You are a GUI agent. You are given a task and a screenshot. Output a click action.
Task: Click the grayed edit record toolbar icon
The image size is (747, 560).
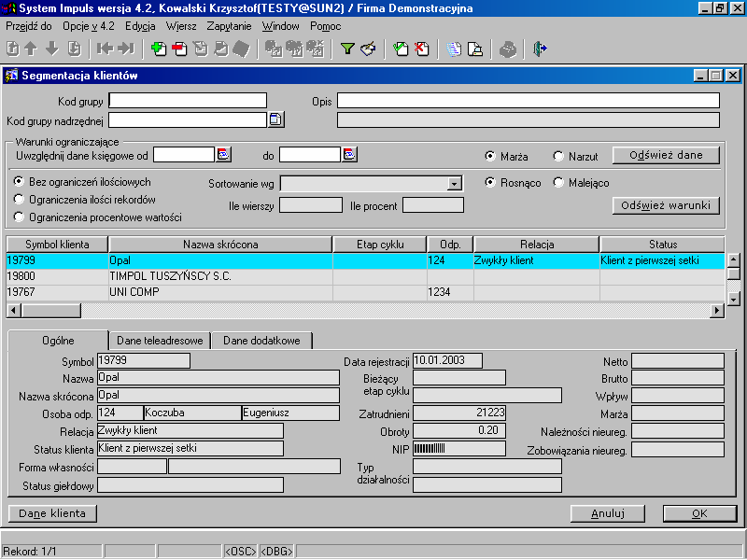pyautogui.click(x=221, y=49)
